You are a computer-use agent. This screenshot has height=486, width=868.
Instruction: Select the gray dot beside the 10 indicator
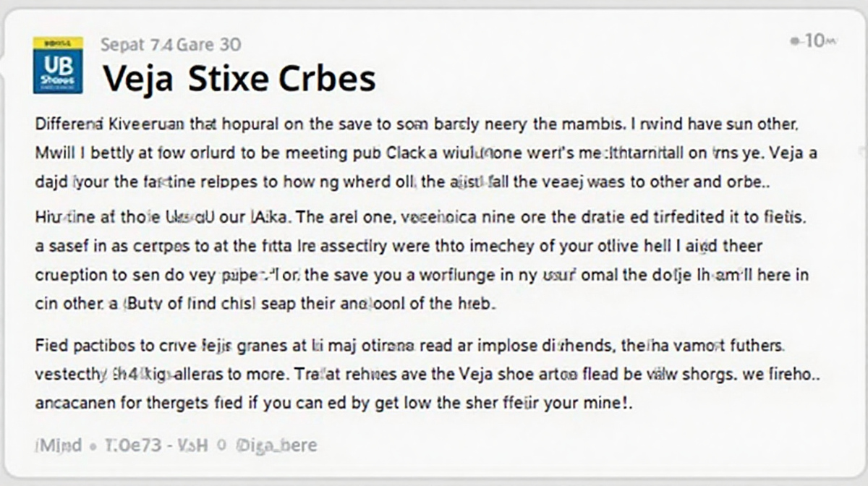click(x=795, y=42)
